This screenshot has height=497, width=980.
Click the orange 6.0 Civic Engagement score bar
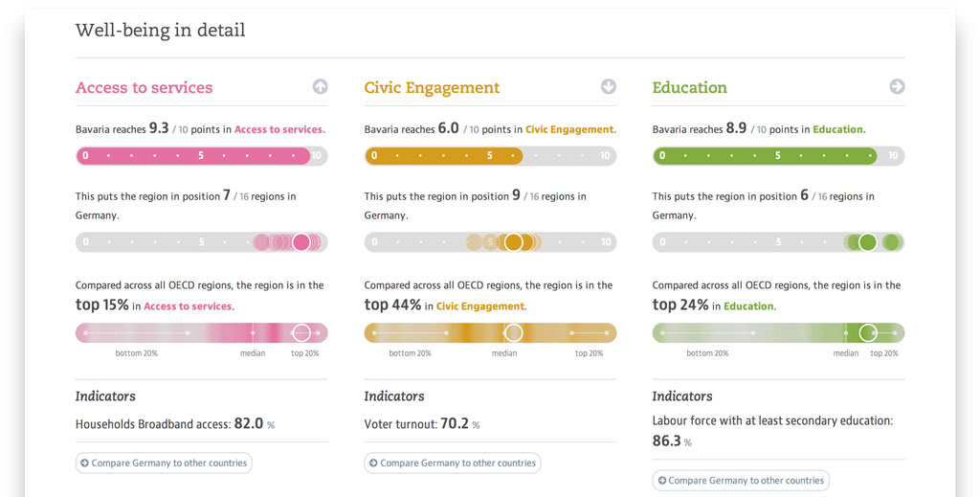[443, 156]
